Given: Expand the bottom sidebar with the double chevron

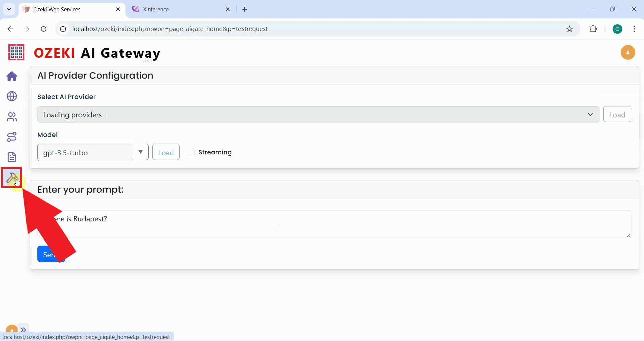Looking at the screenshot, I should tap(23, 329).
